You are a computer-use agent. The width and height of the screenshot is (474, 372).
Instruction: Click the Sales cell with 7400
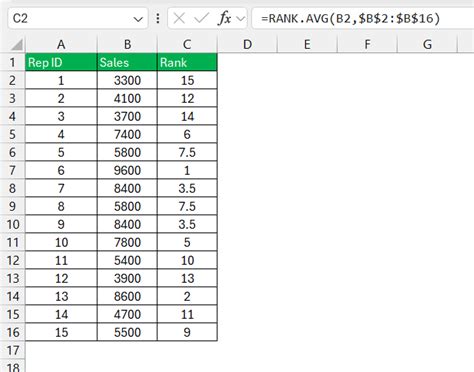(x=127, y=134)
